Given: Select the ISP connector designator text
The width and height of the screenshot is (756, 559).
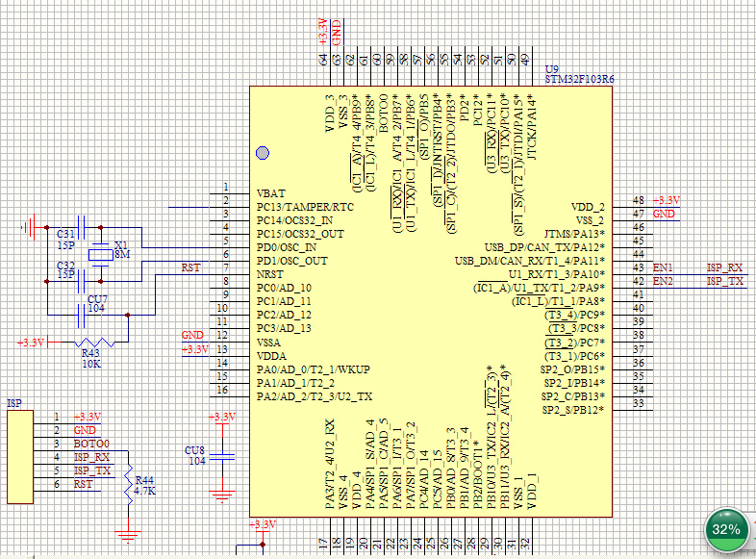Looking at the screenshot, I should pyautogui.click(x=14, y=403).
